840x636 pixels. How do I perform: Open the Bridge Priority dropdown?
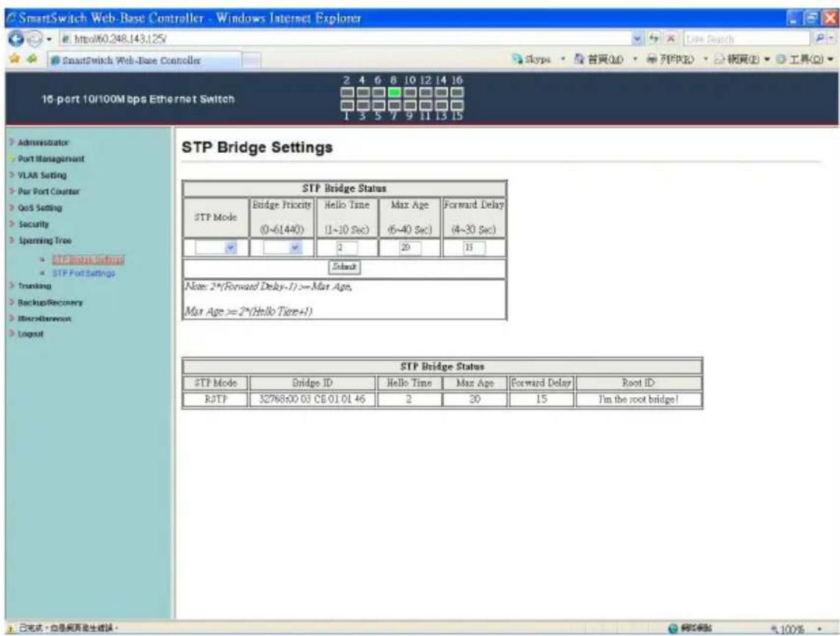(282, 248)
